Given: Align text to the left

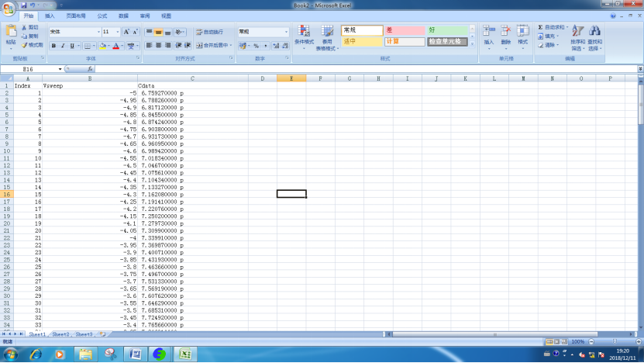Looking at the screenshot, I should (150, 45).
